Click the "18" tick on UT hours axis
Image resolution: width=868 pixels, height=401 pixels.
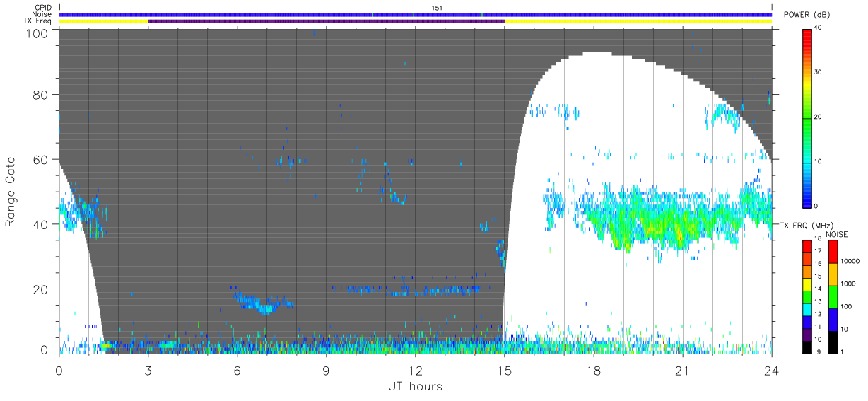click(593, 370)
